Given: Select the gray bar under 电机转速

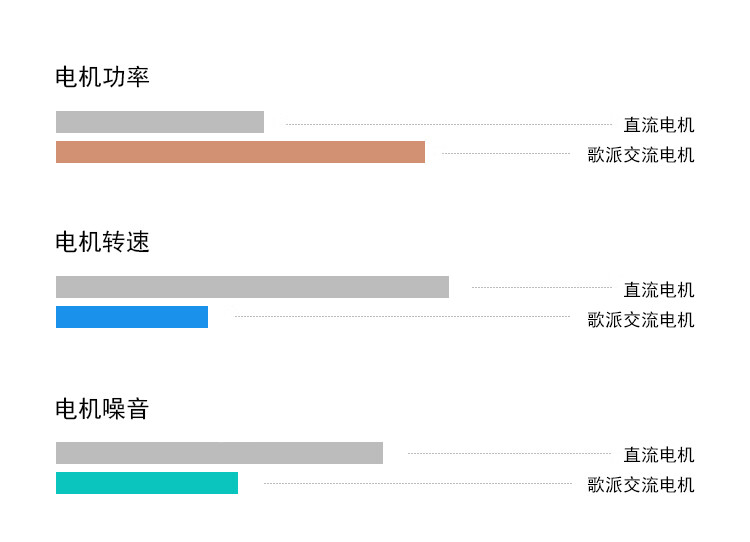Looking at the screenshot, I should pos(252,287).
